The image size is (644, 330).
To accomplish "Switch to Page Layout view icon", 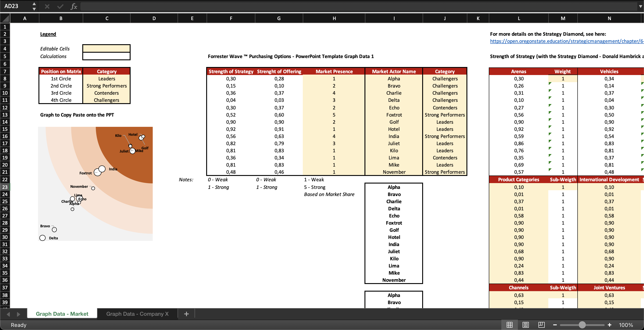I will click(x=525, y=325).
